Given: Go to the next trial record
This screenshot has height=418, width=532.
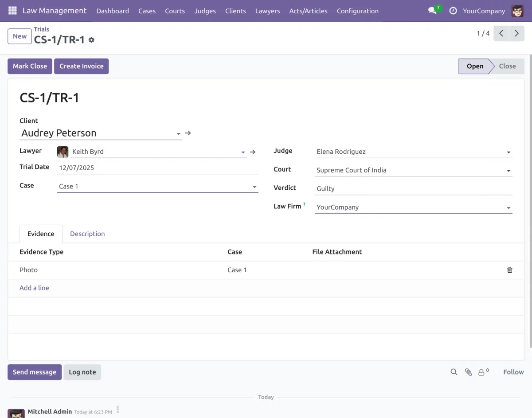Looking at the screenshot, I should [x=516, y=33].
